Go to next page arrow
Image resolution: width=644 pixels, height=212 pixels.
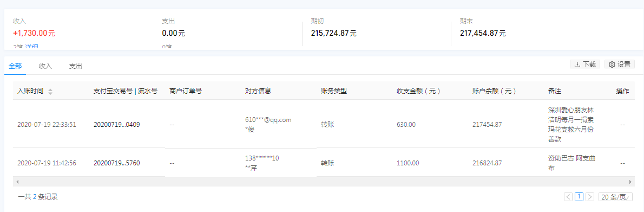pyautogui.click(x=590, y=197)
